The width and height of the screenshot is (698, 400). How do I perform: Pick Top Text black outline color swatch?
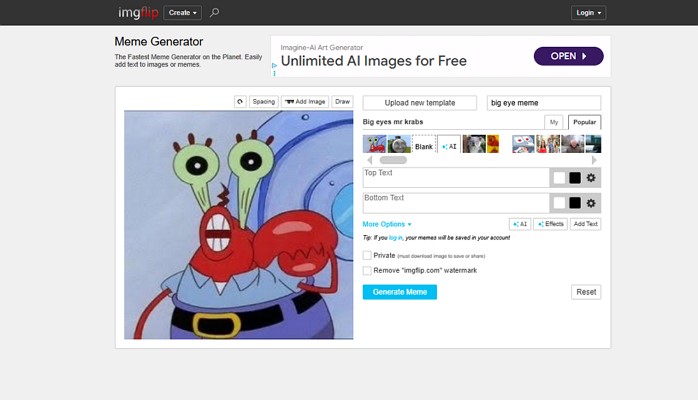[x=575, y=178]
